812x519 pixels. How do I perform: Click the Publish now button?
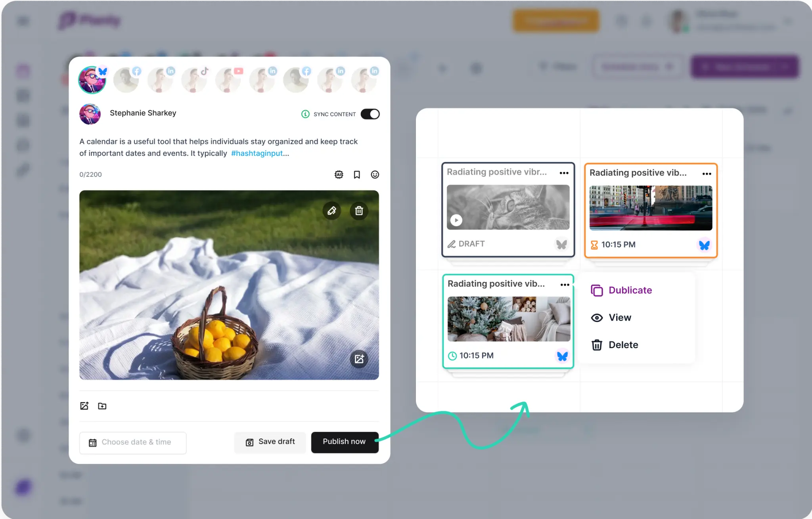[344, 442]
